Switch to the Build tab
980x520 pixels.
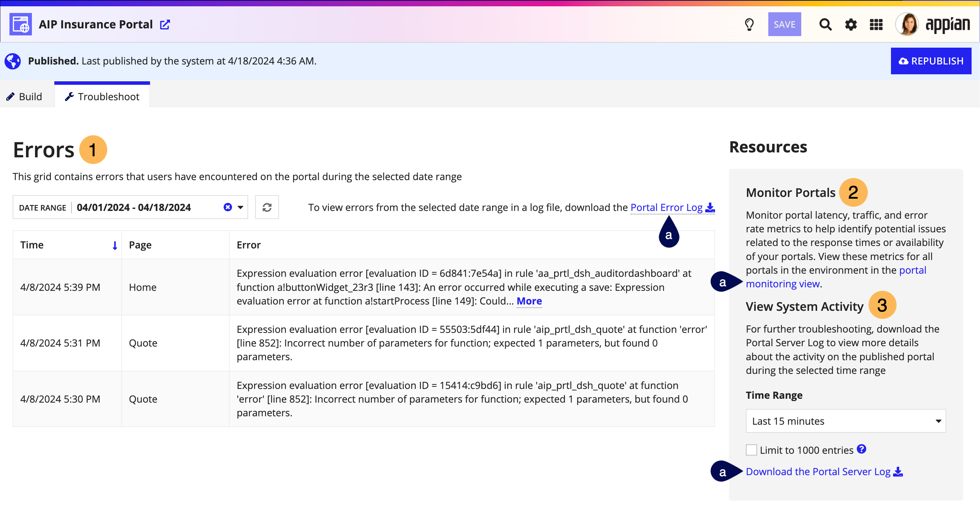24,97
